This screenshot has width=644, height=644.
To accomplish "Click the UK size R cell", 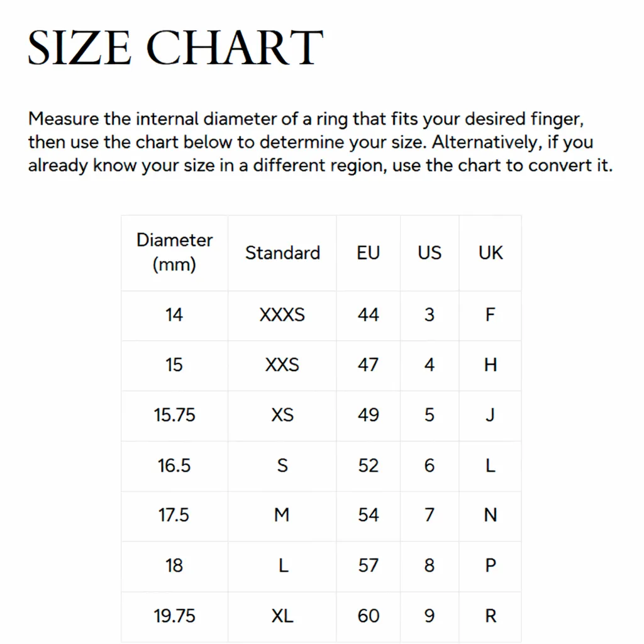I will (x=491, y=616).
